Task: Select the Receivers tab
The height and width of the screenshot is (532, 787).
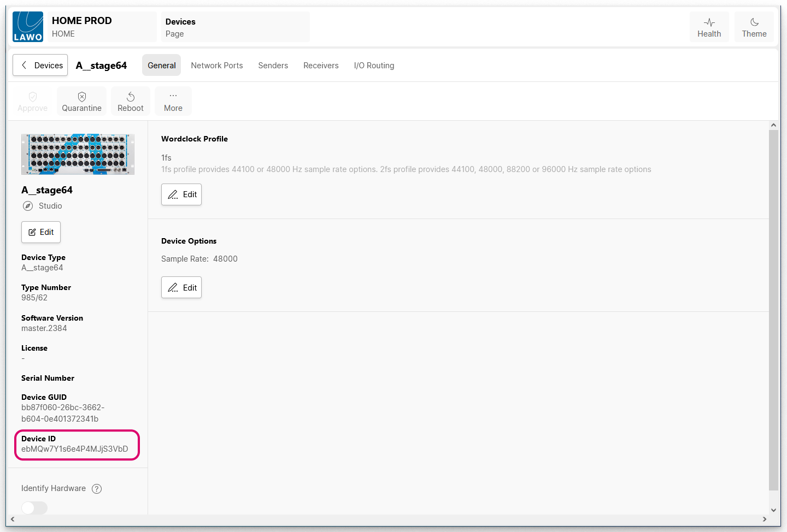Action: 321,66
